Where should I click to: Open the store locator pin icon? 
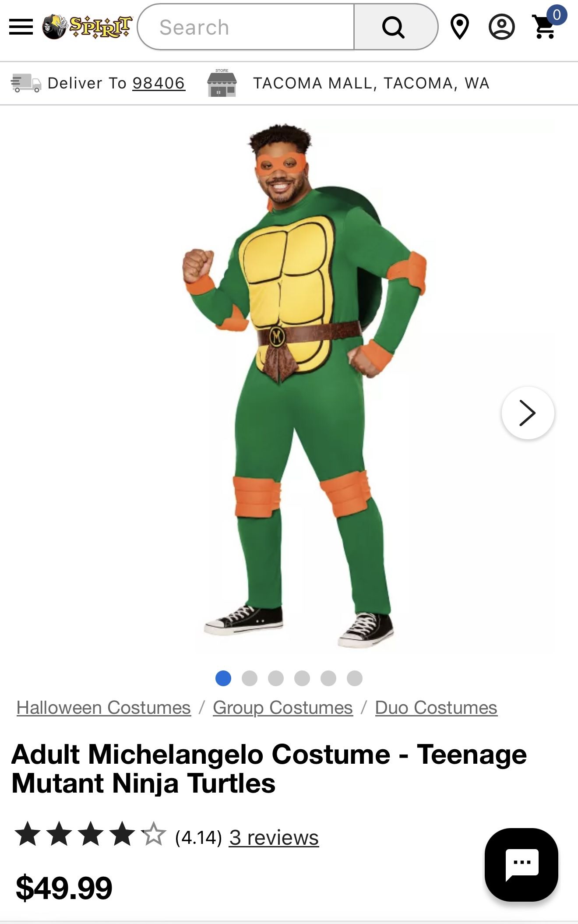460,27
